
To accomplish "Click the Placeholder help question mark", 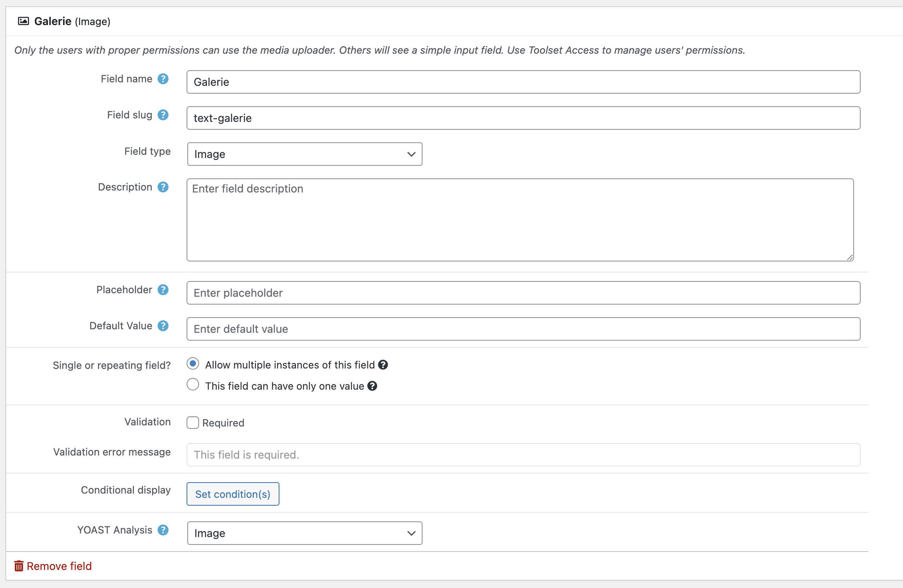I will (x=163, y=290).
